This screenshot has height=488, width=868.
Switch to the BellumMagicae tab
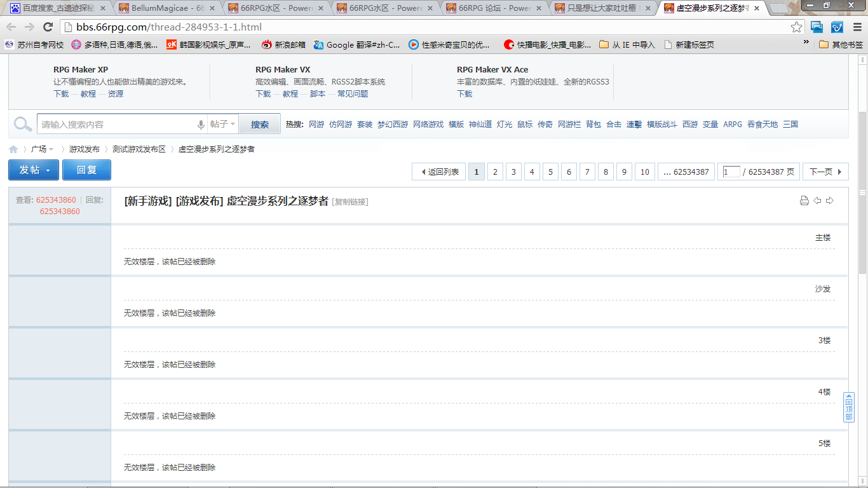click(x=168, y=8)
